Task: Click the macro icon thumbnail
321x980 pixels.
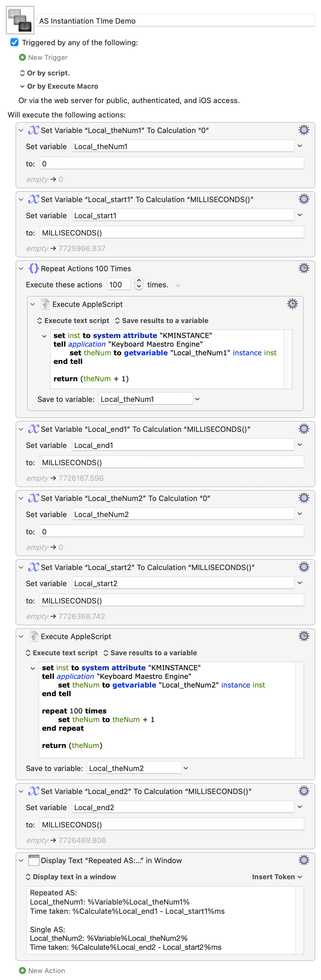Action: (20, 20)
